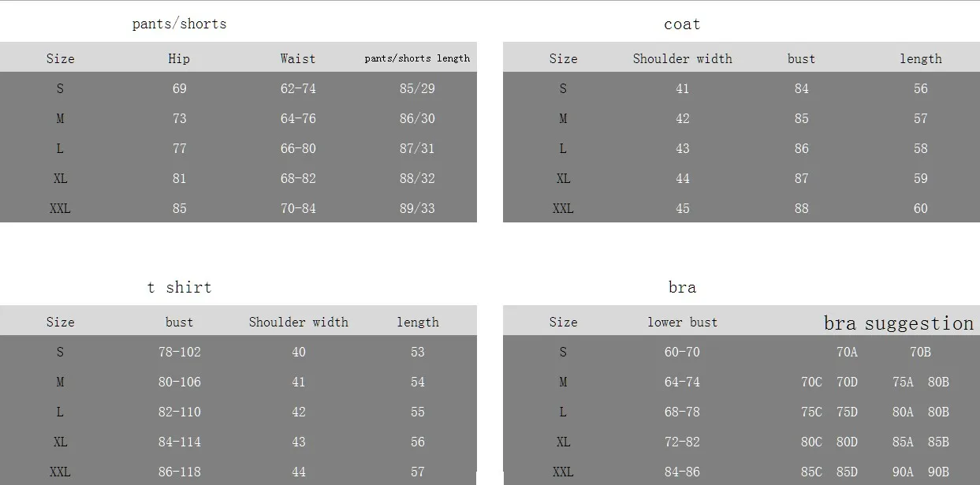This screenshot has width=980, height=485.
Task: Select t shirt bust range 78-102
Action: click(179, 352)
